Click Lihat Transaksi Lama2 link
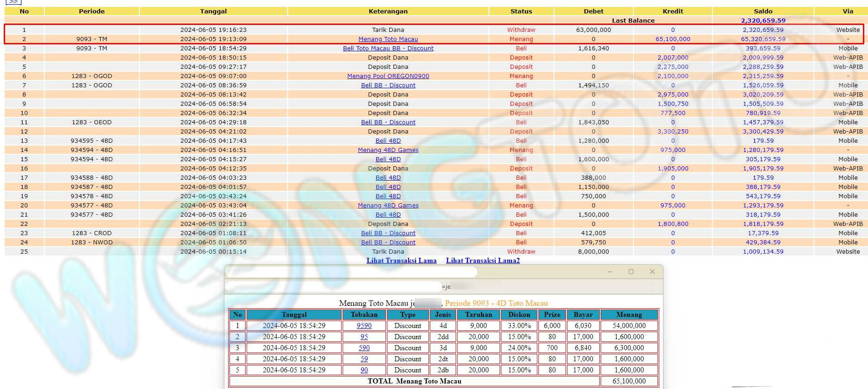868x389 pixels. click(x=482, y=261)
